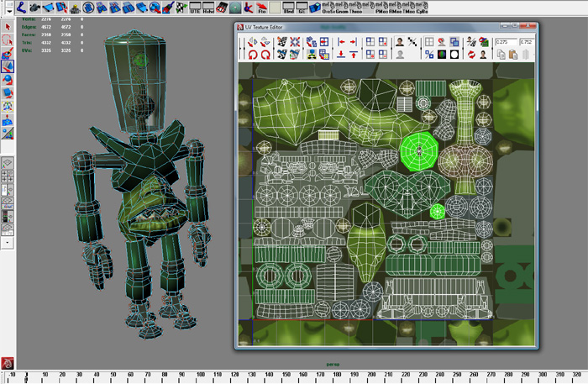Select the Move tool in the toolbox
The image size is (588, 384).
pos(8,66)
